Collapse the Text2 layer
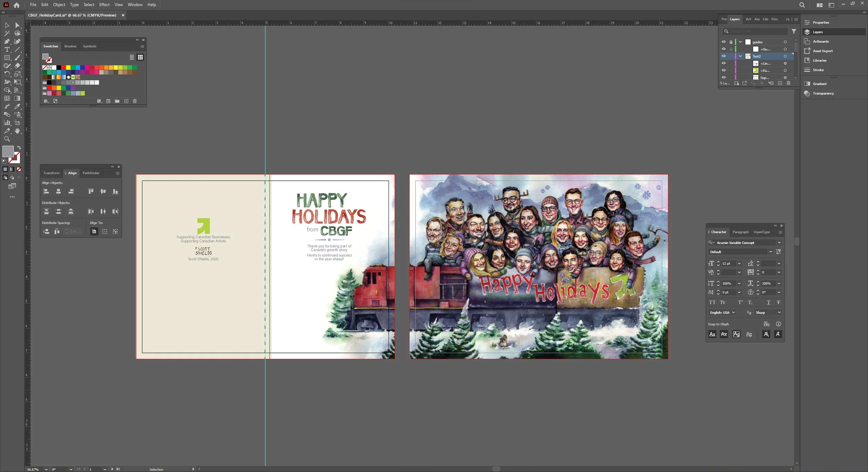The height and width of the screenshot is (472, 868). tap(740, 56)
